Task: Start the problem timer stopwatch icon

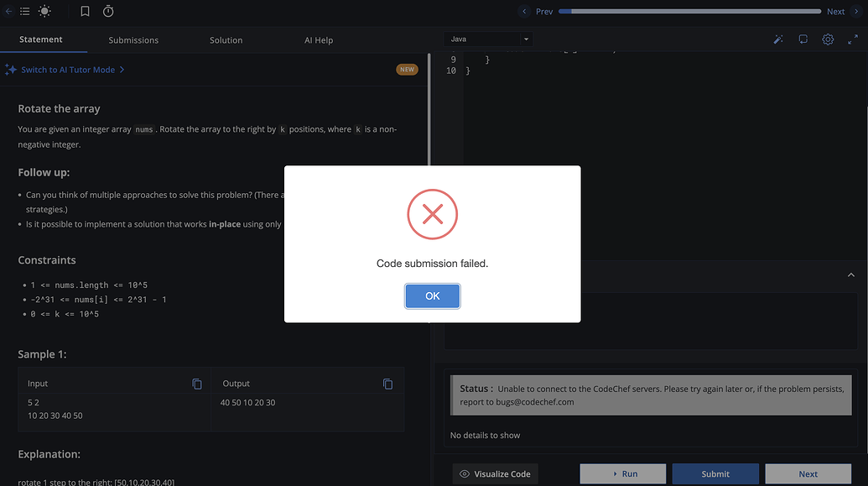Action: (108, 11)
